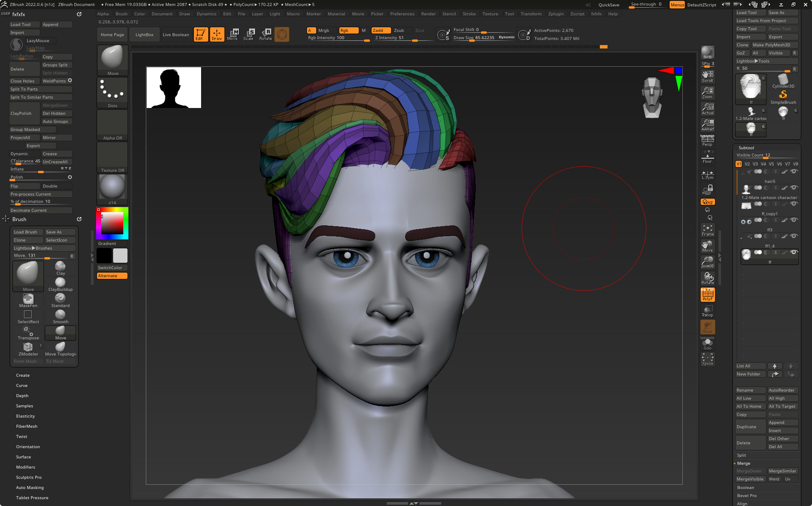Image resolution: width=812 pixels, height=506 pixels.
Task: Toggle visibility eye for hair5 subtool
Action: 794,171
